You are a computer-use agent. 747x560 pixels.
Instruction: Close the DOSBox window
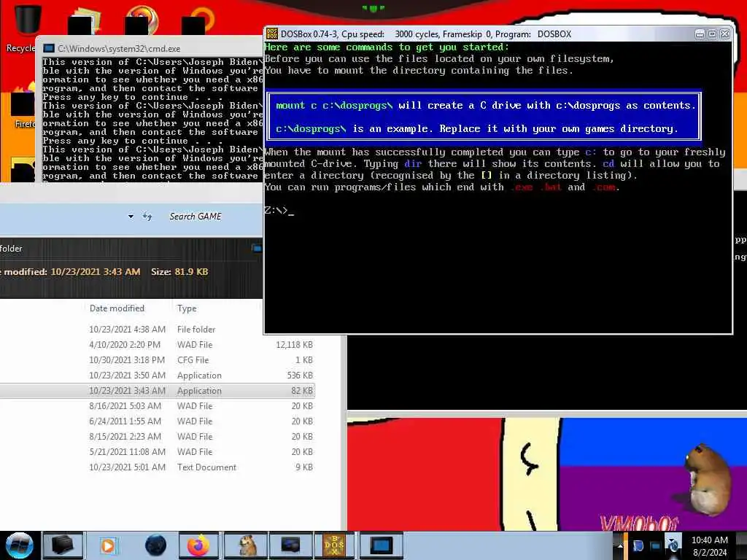click(x=724, y=34)
